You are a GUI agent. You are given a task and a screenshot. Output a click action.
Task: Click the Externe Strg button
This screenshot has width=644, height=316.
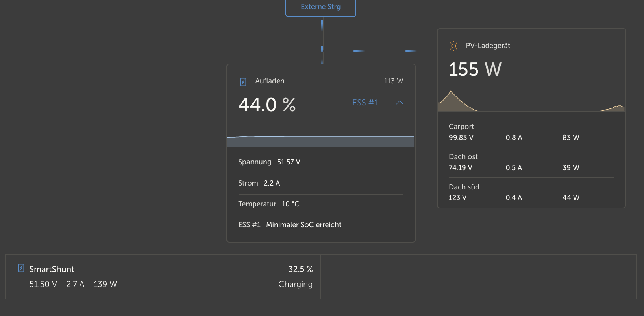click(320, 7)
